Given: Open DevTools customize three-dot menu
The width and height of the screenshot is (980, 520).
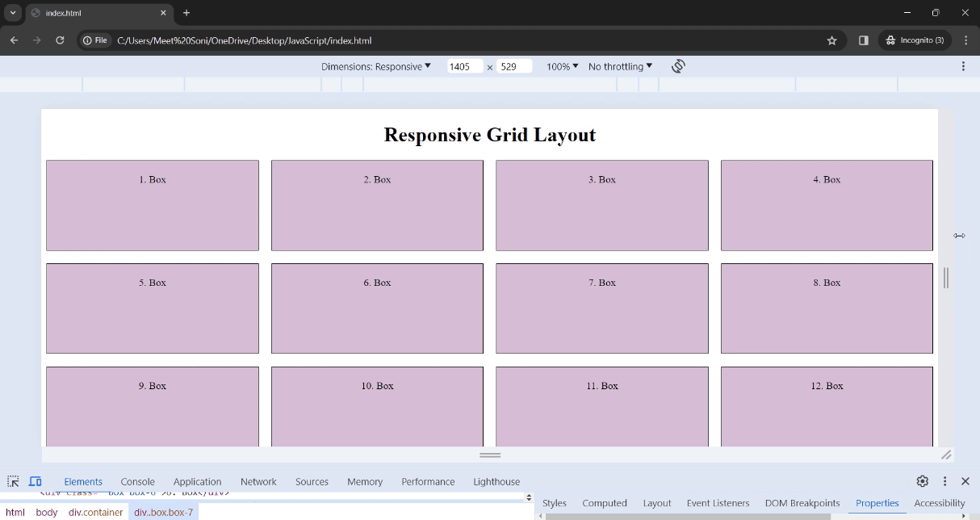Looking at the screenshot, I should pyautogui.click(x=944, y=481).
